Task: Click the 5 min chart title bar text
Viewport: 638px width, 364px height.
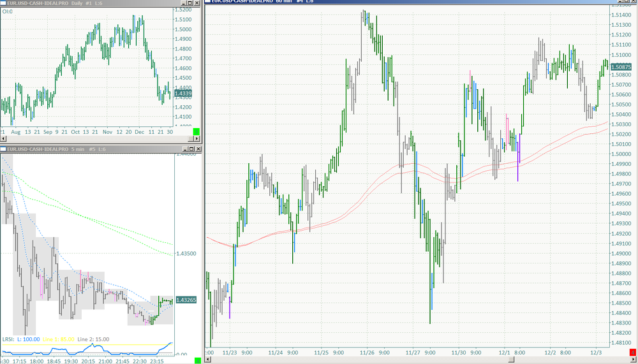Action: [56, 149]
